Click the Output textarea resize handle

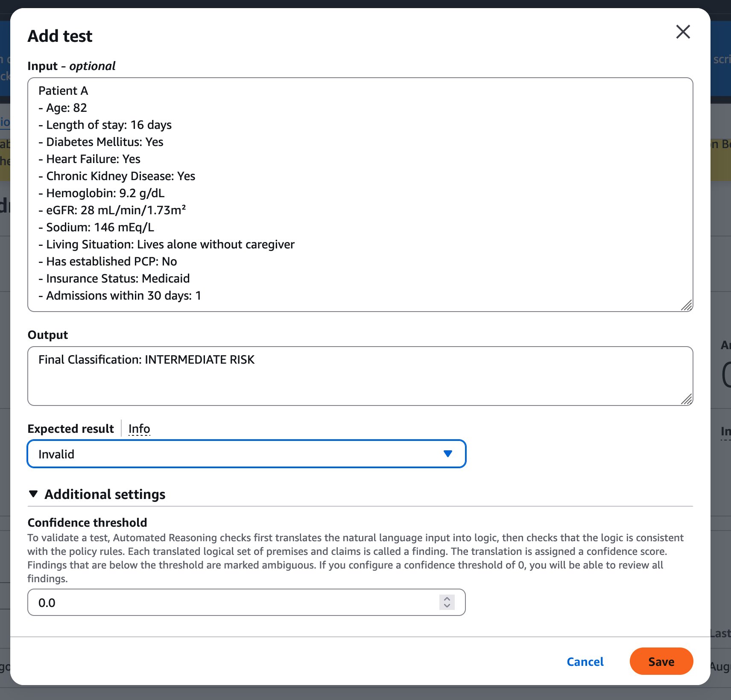(687, 399)
